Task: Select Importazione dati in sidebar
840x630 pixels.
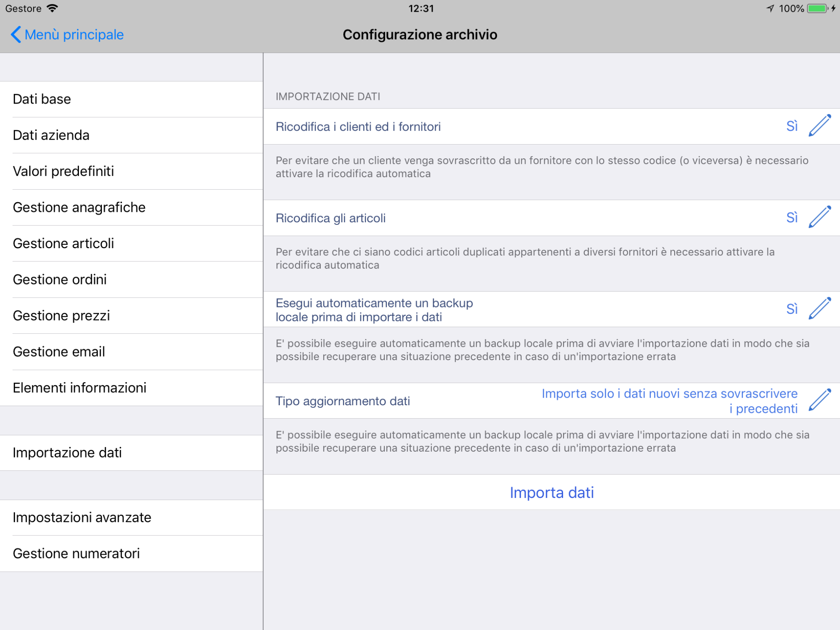Action: [x=131, y=452]
